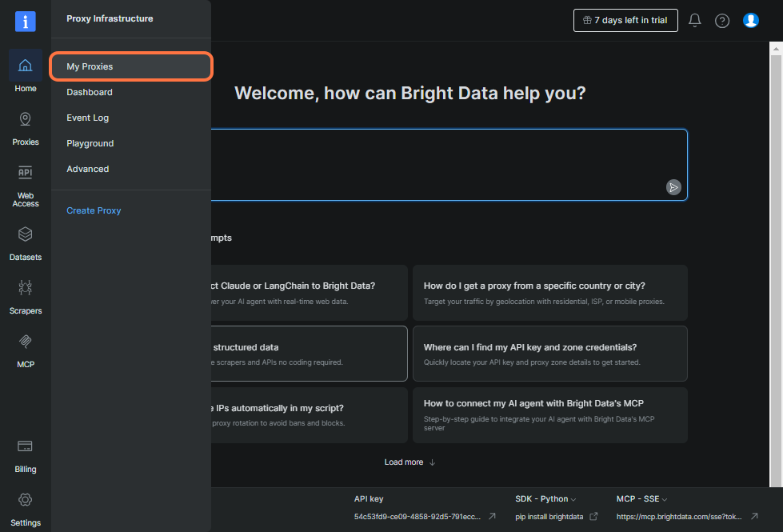Open the Home sidebar icon
Screen dimensions: 783x532
(25, 66)
